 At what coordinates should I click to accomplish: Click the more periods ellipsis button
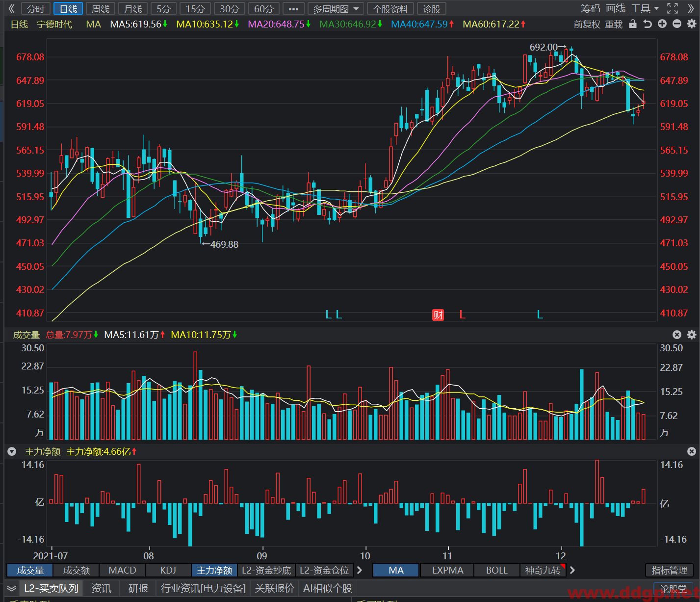[x=293, y=9]
